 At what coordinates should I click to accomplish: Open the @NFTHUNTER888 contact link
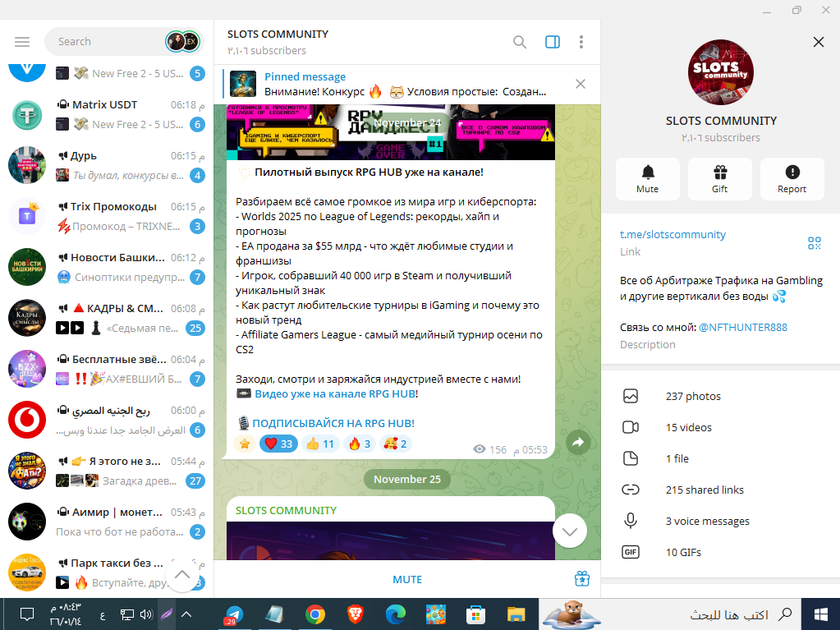[x=743, y=328]
